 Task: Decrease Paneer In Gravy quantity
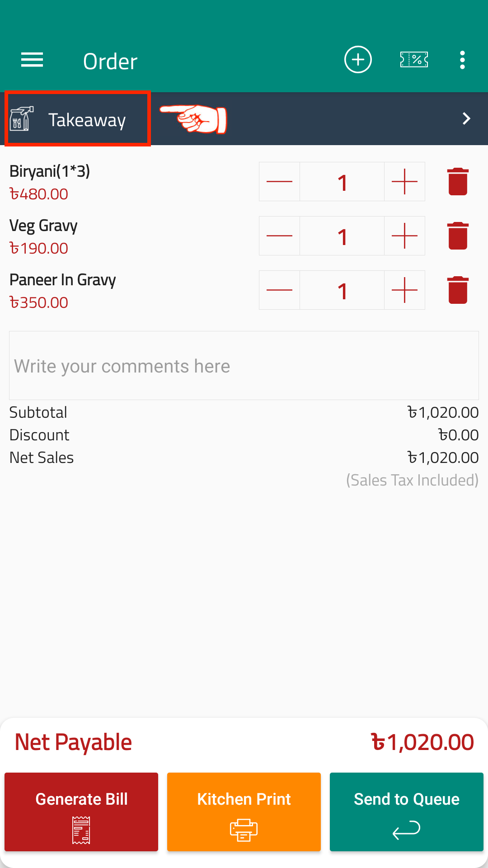click(279, 290)
